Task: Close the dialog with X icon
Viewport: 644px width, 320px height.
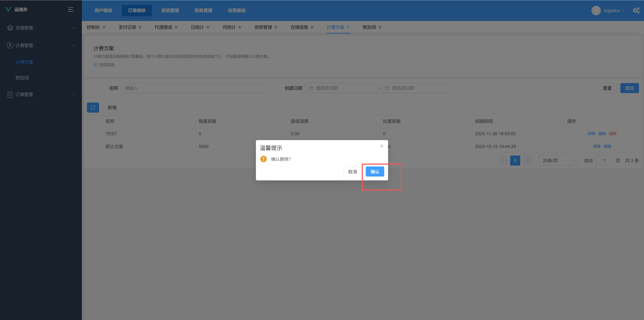Action: click(382, 146)
